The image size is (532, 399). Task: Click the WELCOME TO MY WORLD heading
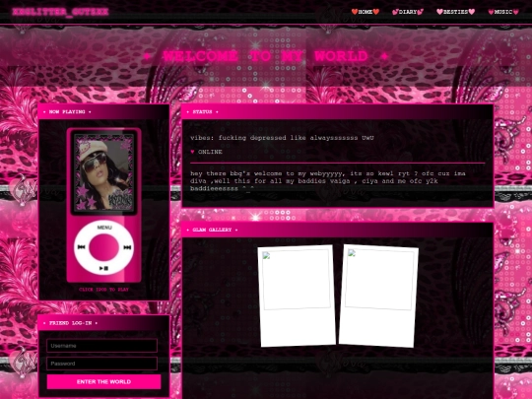[266, 56]
